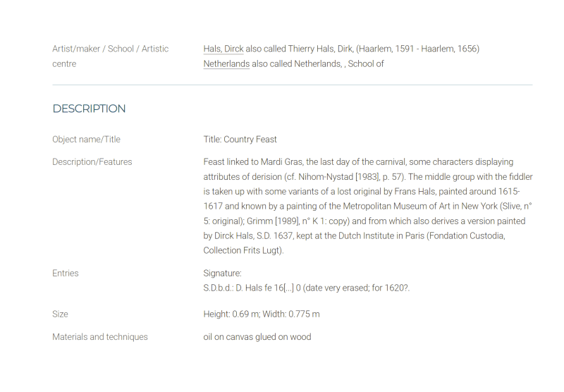Click the Height and Width dimensions value
The image size is (564, 392).
click(262, 314)
